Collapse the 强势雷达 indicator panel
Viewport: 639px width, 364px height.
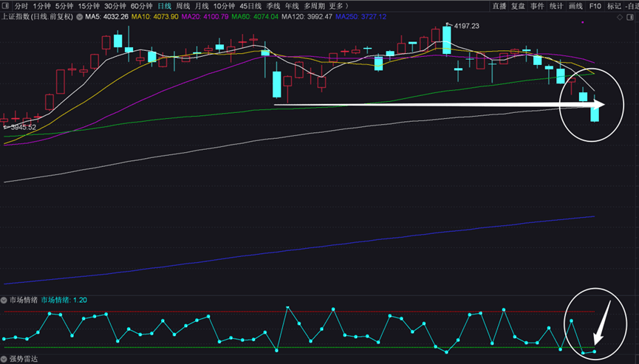click(4, 359)
